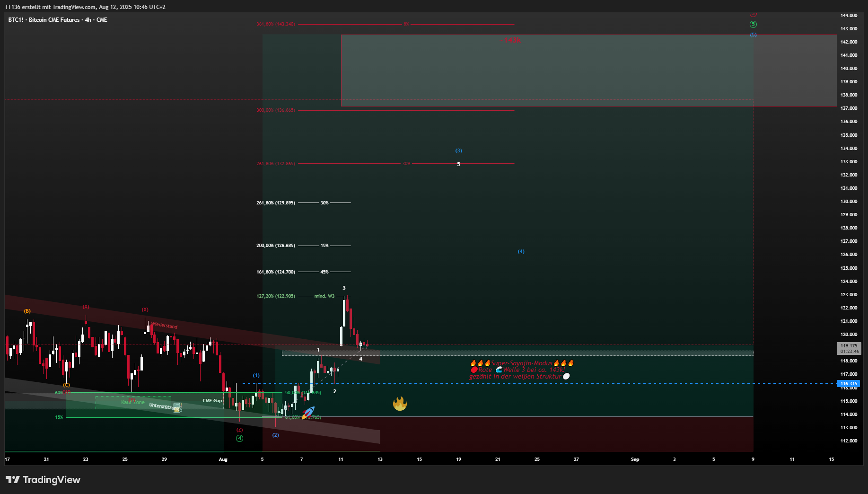
Task: Click the 'mind. W3' annotation
Action: (x=324, y=296)
